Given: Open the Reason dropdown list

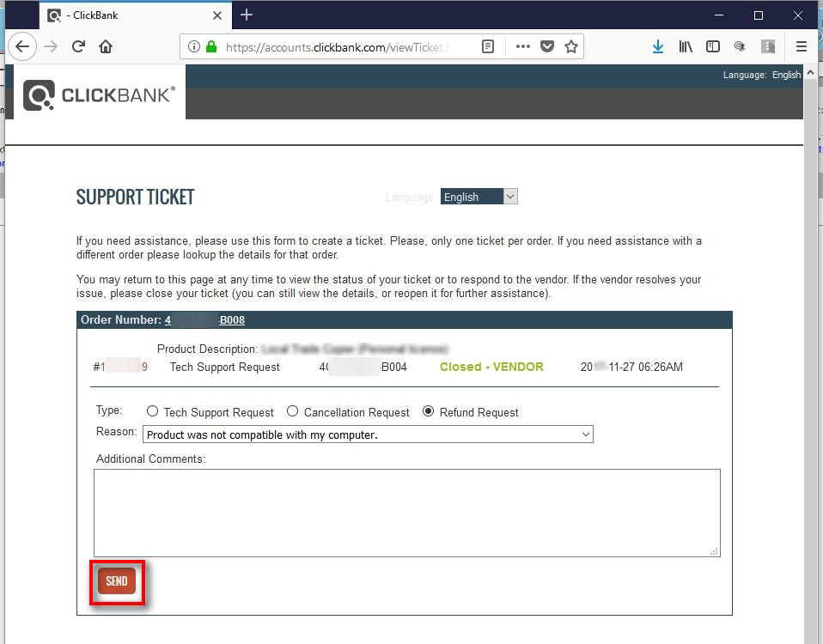Looking at the screenshot, I should [368, 434].
